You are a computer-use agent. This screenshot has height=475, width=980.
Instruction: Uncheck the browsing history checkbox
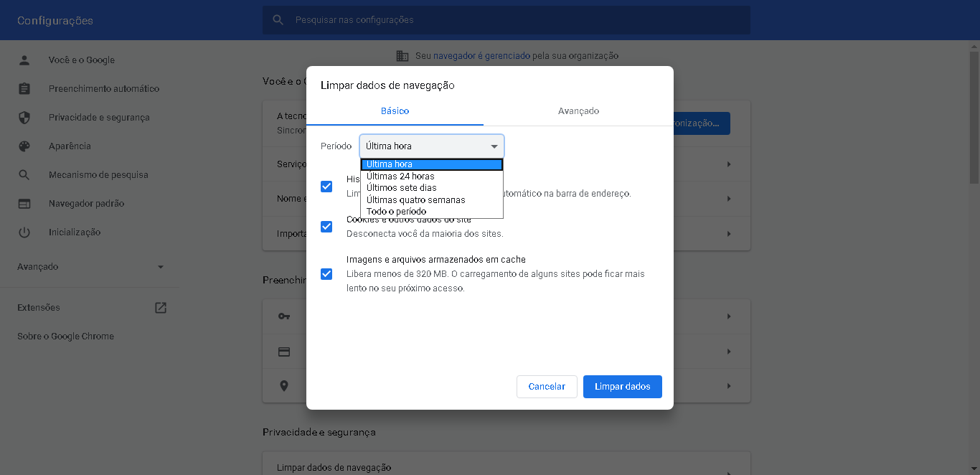coord(326,187)
